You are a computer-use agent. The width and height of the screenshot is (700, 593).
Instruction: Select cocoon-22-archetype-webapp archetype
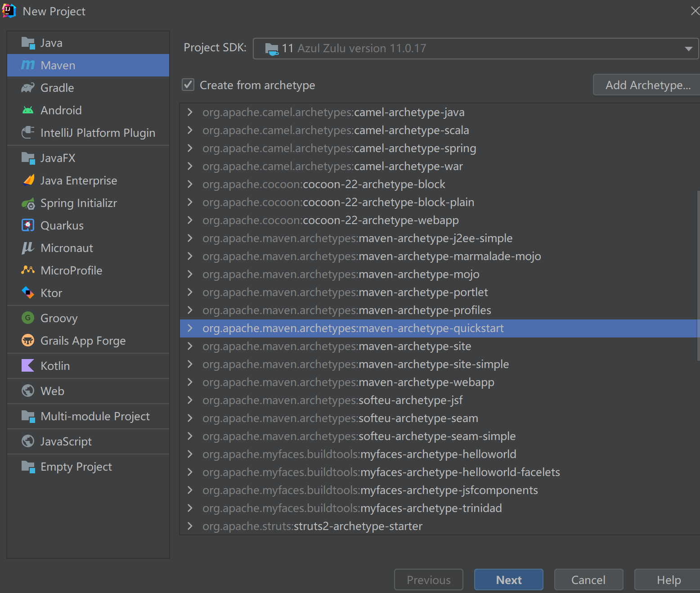click(x=439, y=220)
